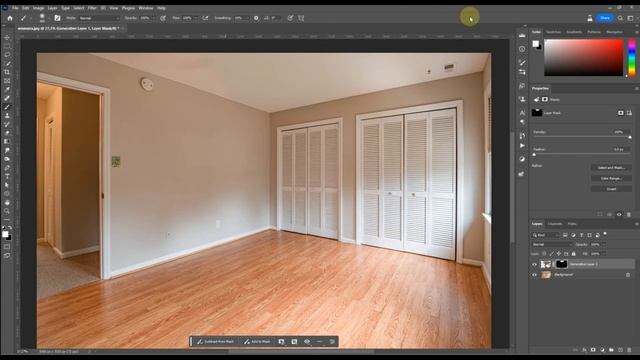Open the File menu
The image size is (640, 360).
pos(15,8)
